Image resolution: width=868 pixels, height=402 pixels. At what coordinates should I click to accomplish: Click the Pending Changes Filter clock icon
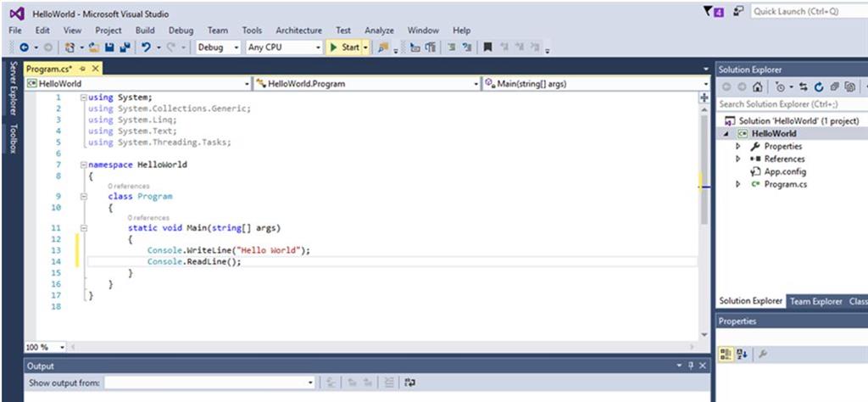point(780,87)
